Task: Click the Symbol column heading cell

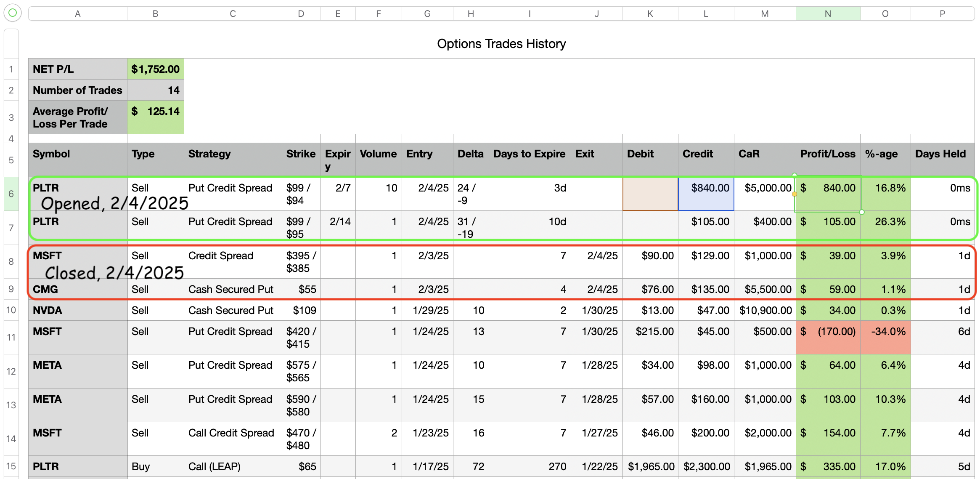Action: pos(78,160)
